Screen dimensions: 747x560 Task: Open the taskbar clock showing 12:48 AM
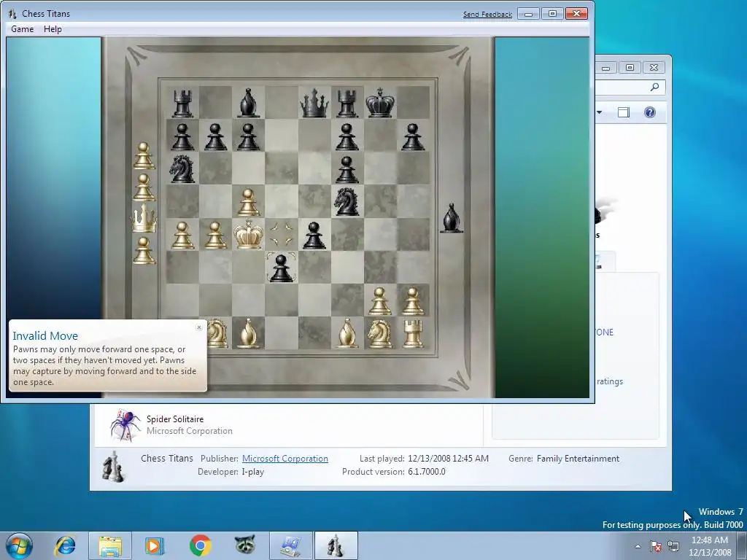[710, 546]
